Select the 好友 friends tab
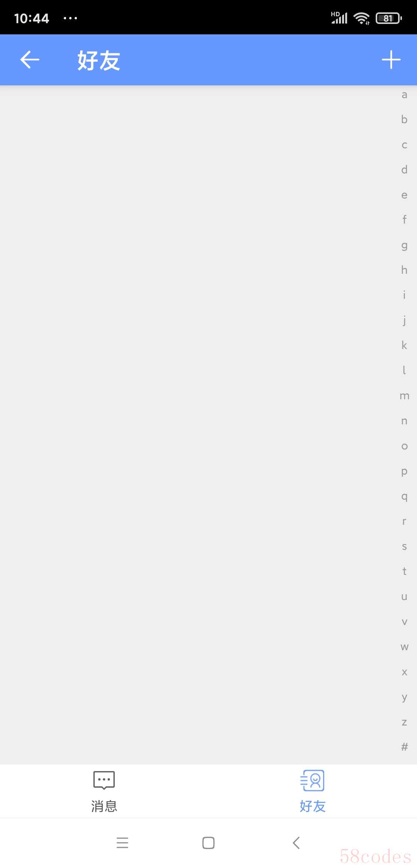 tap(313, 791)
